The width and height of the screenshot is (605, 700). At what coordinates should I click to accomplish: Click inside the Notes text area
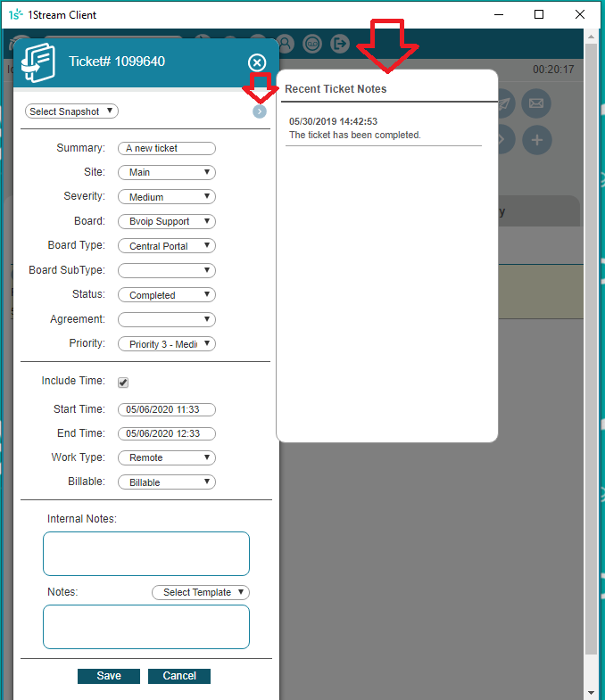coord(146,627)
